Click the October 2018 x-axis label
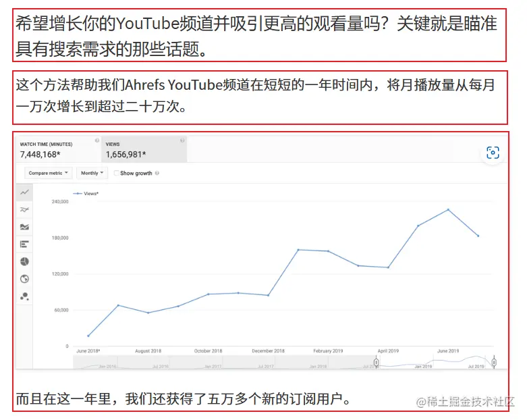The height and width of the screenshot is (420, 527). click(x=208, y=351)
